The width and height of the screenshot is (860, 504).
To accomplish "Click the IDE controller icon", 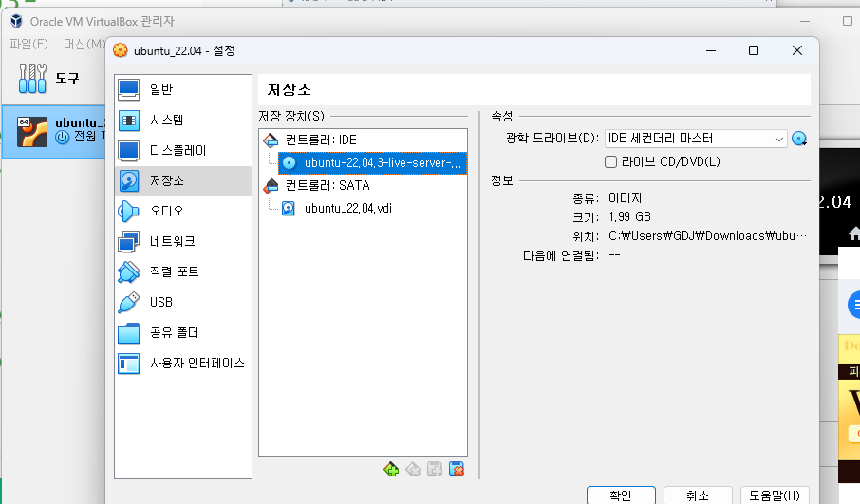I will tap(271, 140).
